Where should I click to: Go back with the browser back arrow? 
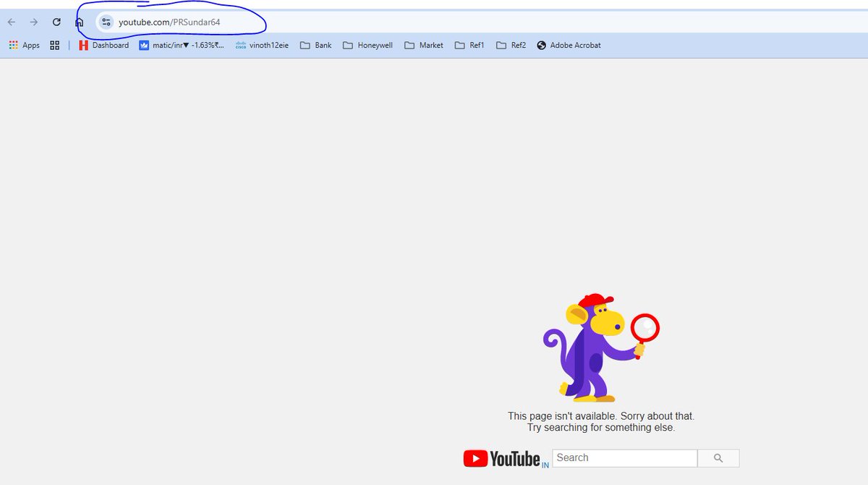coord(12,22)
